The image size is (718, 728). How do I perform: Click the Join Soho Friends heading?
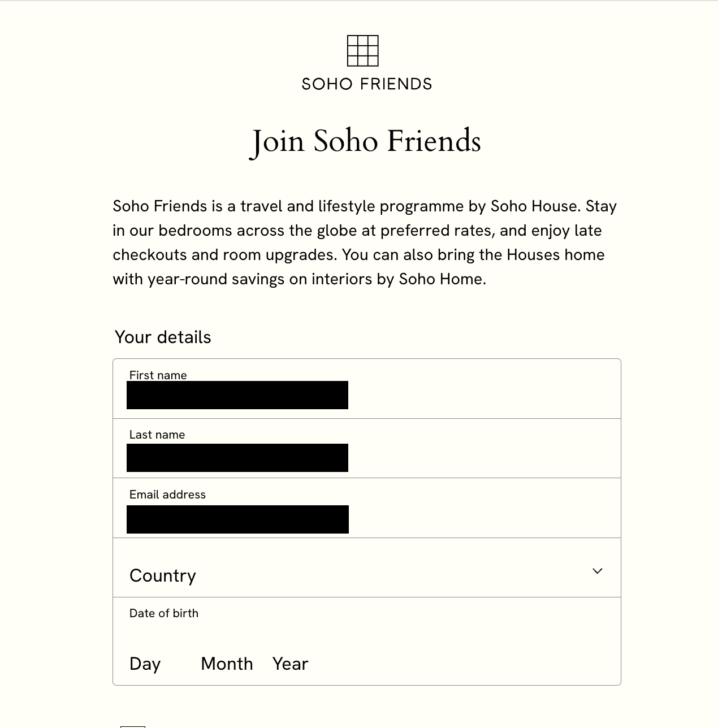[366, 141]
